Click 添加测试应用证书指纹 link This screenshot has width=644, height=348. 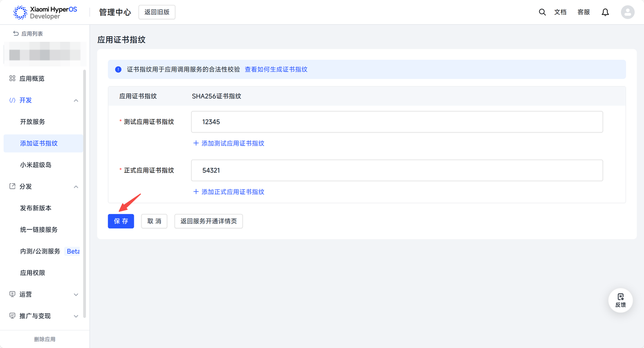[x=229, y=144]
